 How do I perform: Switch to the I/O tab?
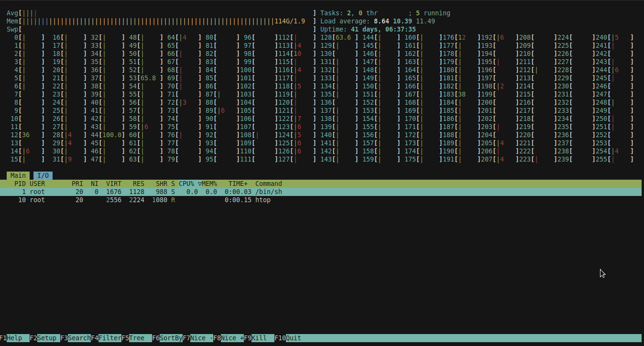43,175
